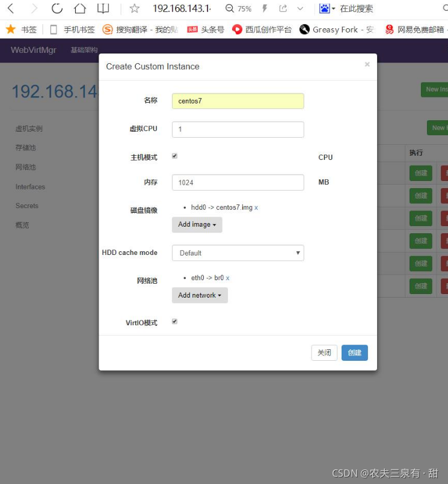Open the 头条号 bookmark
This screenshot has width=448, height=484.
(205, 29)
